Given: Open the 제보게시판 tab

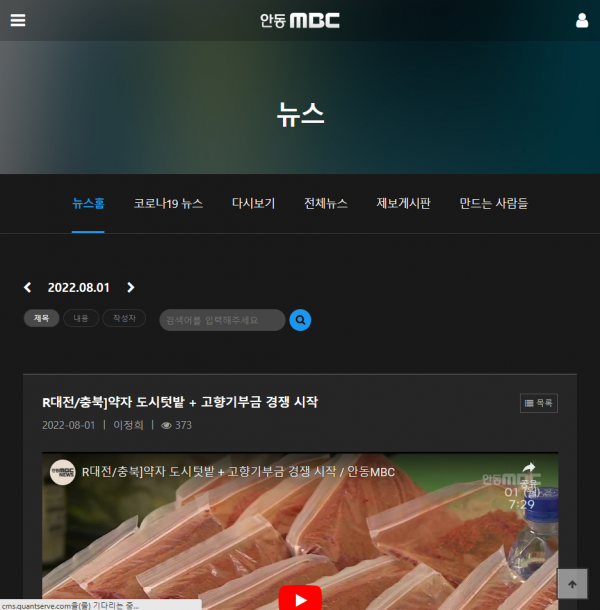Looking at the screenshot, I should pyautogui.click(x=403, y=203).
